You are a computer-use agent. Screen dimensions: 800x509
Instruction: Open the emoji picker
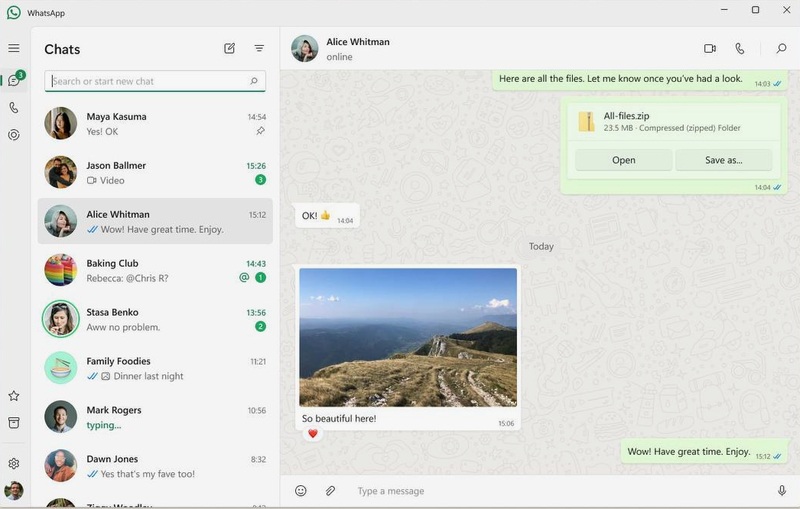301,491
